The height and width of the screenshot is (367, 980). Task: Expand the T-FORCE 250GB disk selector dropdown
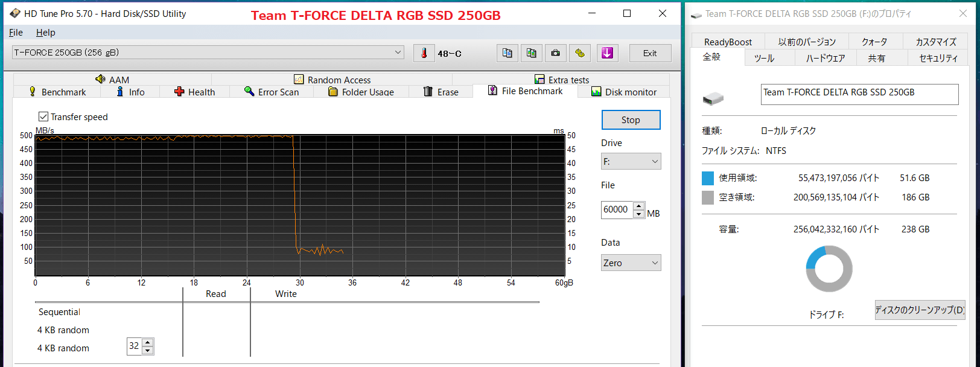coord(208,53)
